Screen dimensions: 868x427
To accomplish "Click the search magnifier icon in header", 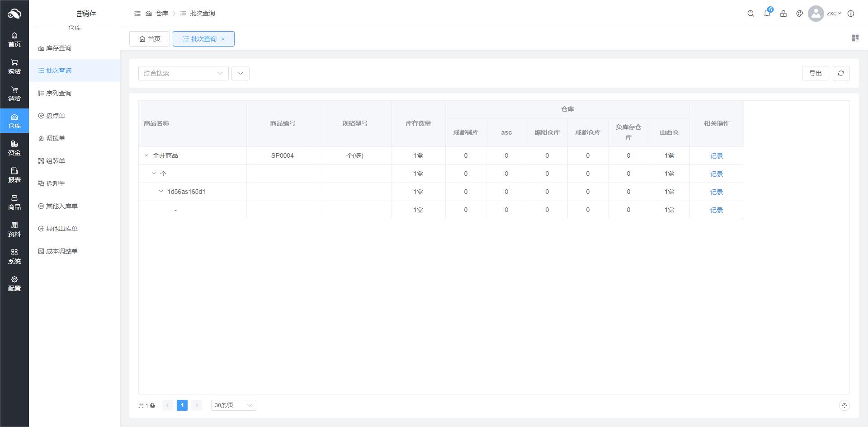I will pos(751,14).
